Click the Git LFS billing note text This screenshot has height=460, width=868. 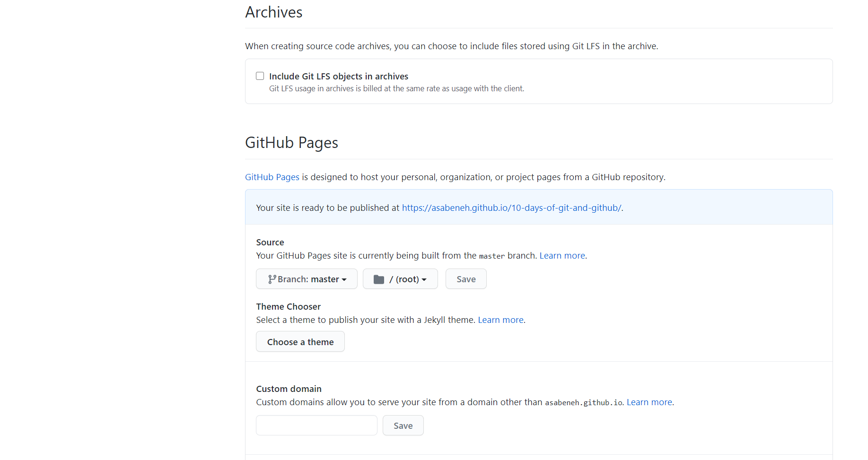click(x=396, y=88)
